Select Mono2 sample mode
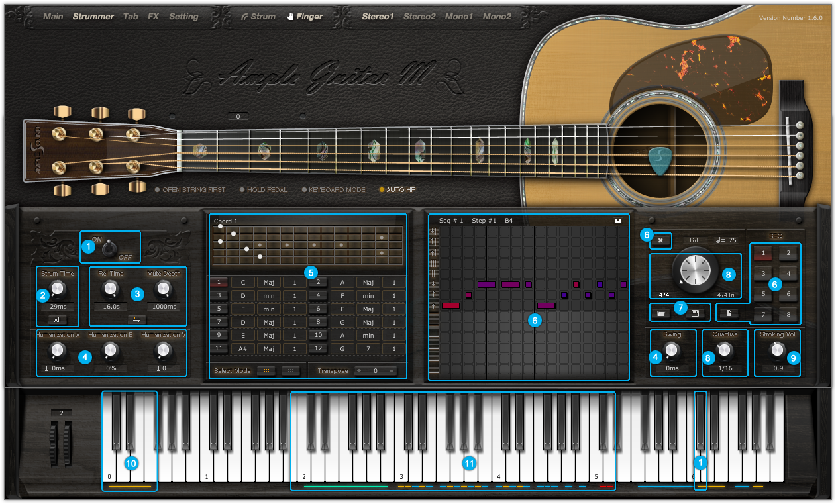 coord(497,16)
